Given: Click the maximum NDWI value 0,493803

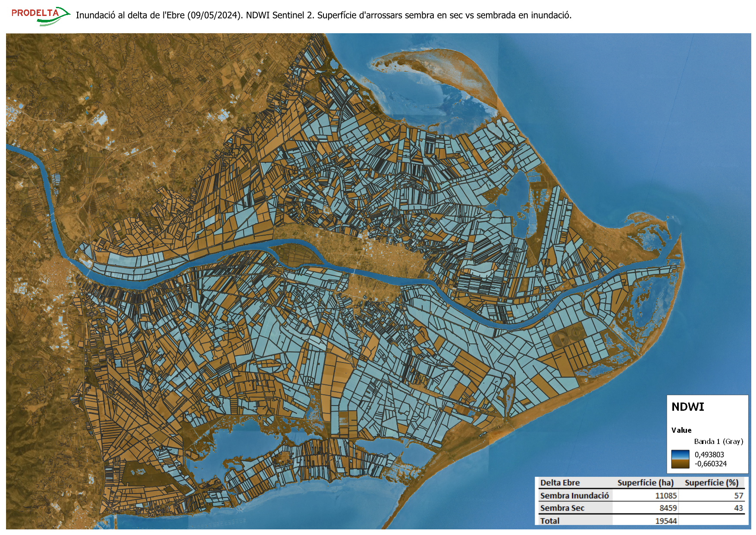Looking at the screenshot, I should tap(709, 455).
